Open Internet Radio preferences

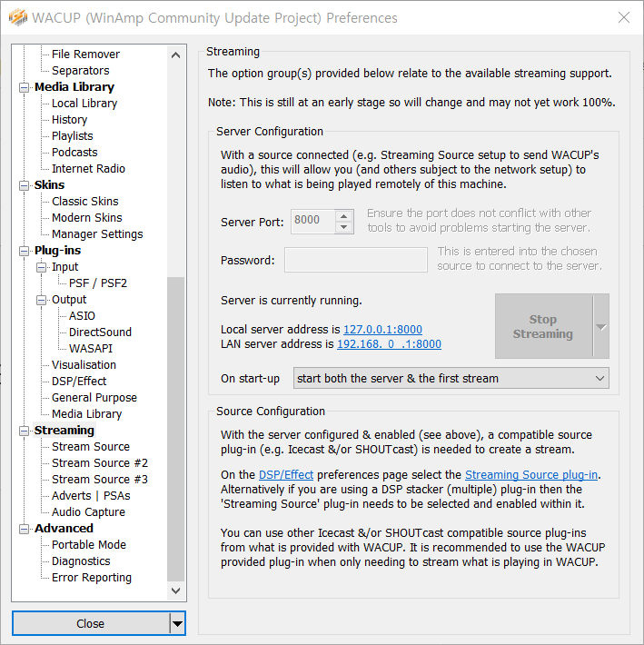[88, 169]
